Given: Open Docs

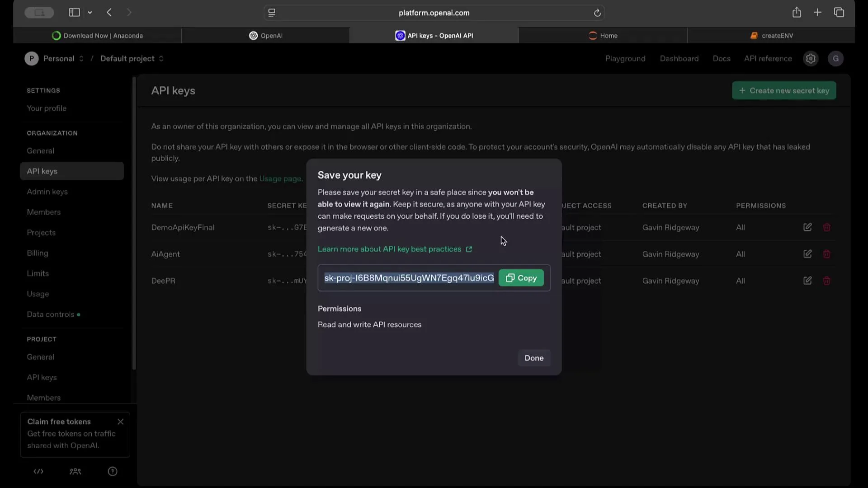Looking at the screenshot, I should pyautogui.click(x=722, y=59).
